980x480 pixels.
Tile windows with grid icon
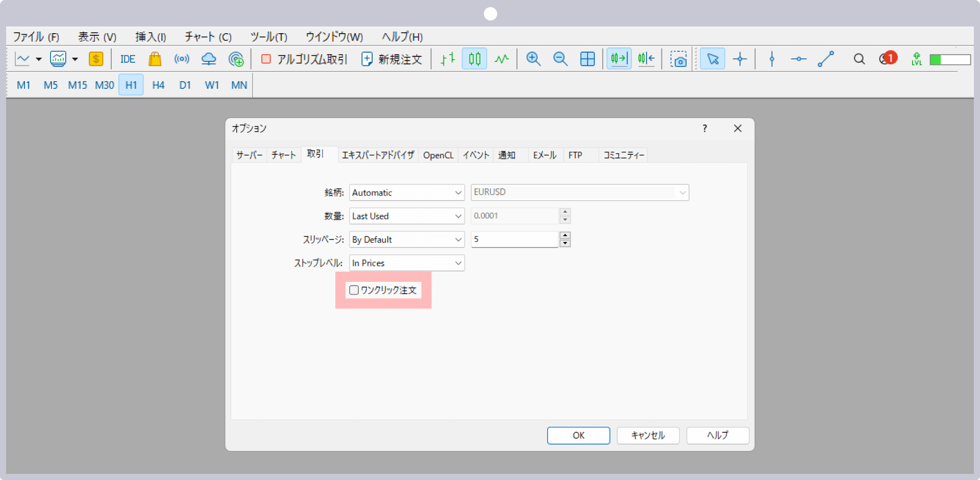tap(587, 59)
